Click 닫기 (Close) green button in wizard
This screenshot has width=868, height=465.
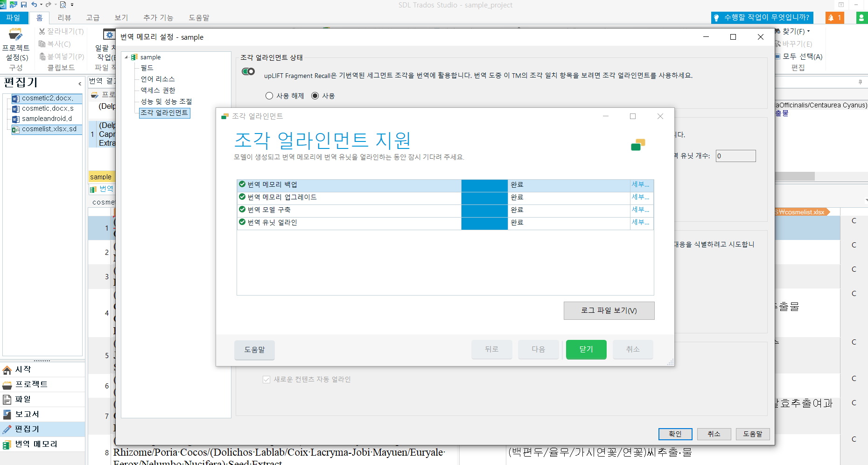tap(586, 349)
